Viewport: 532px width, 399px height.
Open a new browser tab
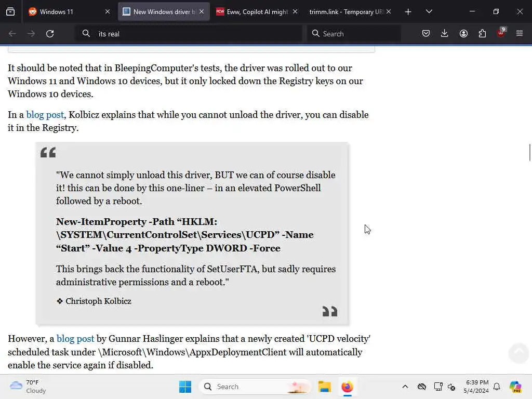tap(408, 12)
